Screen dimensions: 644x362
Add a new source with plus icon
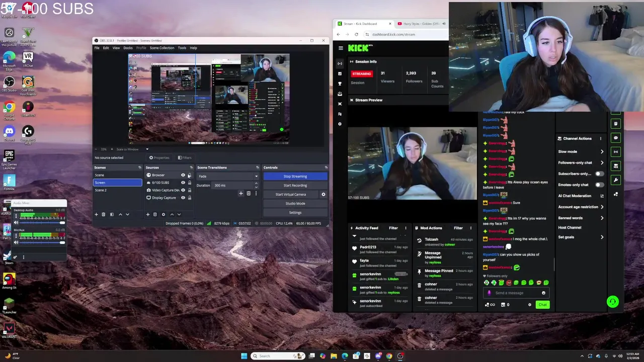148,215
